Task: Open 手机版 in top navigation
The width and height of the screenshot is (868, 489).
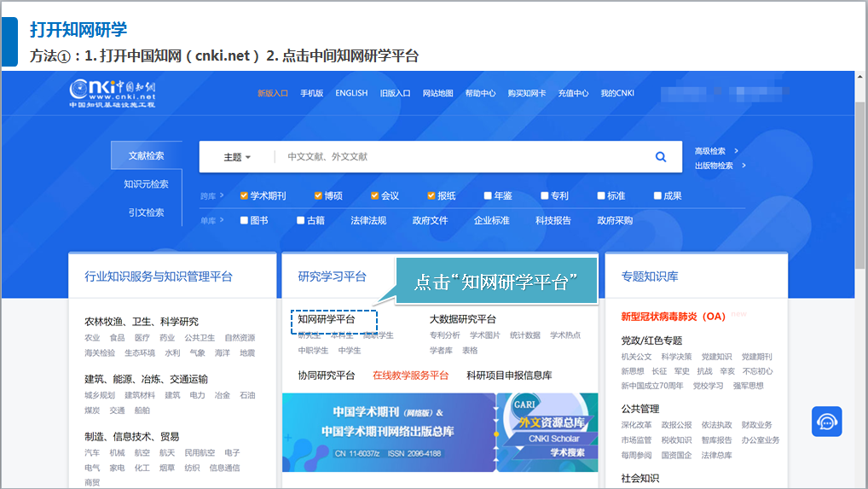Action: pos(312,93)
